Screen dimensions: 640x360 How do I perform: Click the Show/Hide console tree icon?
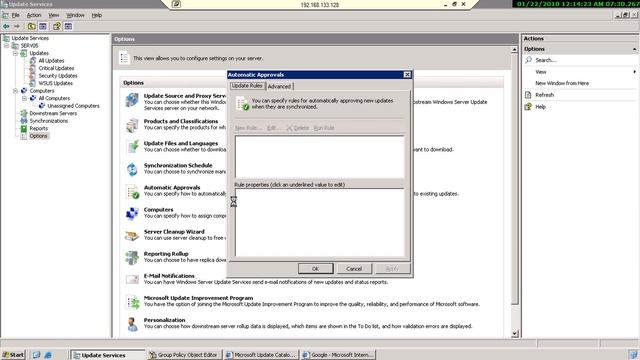[43, 27]
